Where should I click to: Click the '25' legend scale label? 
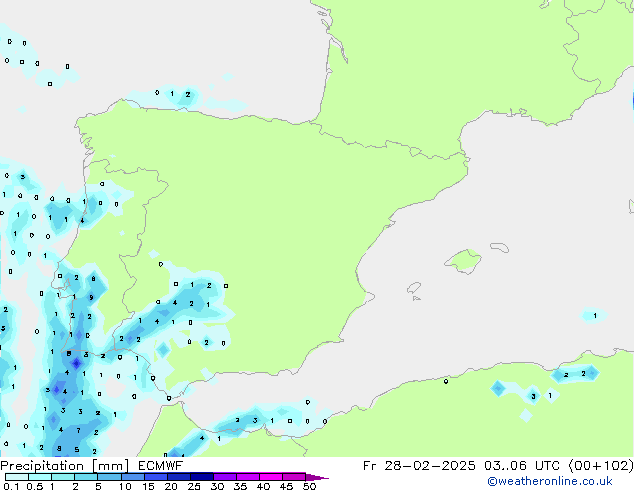[x=194, y=486]
